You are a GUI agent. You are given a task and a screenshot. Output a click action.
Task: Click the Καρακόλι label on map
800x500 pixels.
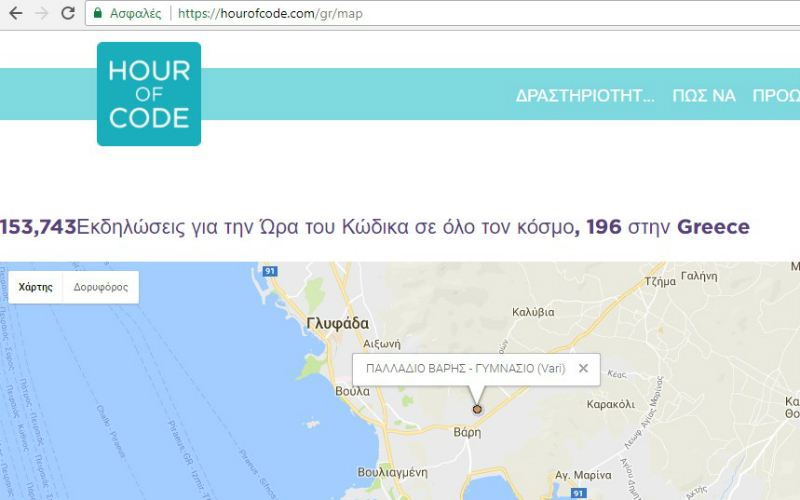pyautogui.click(x=611, y=405)
